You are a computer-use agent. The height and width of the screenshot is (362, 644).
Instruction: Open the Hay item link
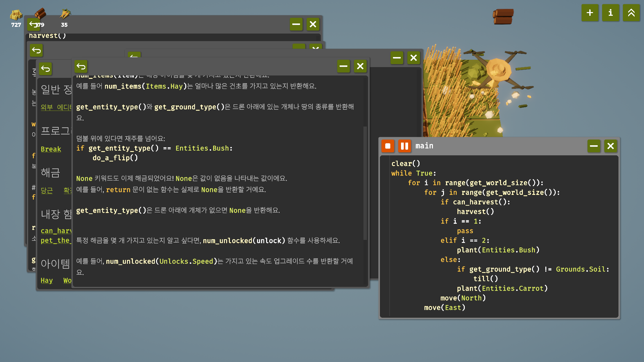[x=47, y=280]
